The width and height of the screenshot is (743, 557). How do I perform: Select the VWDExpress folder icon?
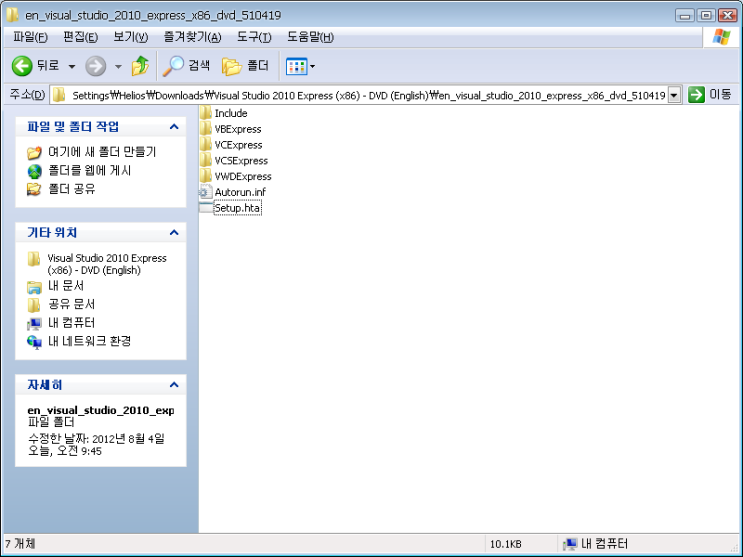(206, 176)
